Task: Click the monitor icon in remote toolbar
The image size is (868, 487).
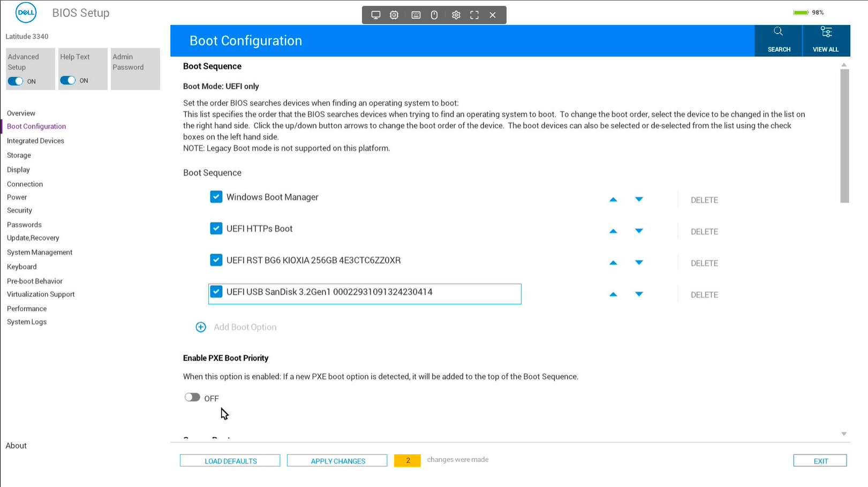Action: (376, 15)
